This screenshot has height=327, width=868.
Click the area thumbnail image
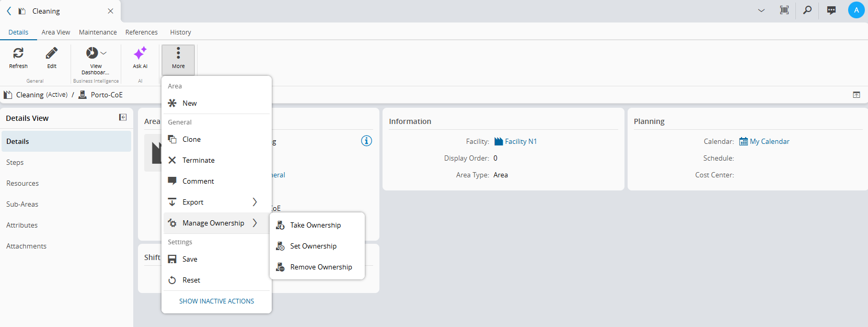[153, 153]
